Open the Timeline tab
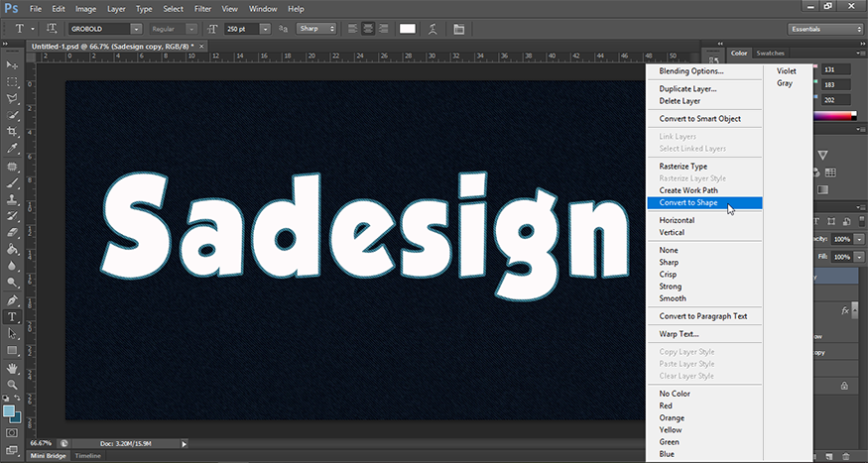Viewport: 868px width, 463px height. click(x=88, y=456)
